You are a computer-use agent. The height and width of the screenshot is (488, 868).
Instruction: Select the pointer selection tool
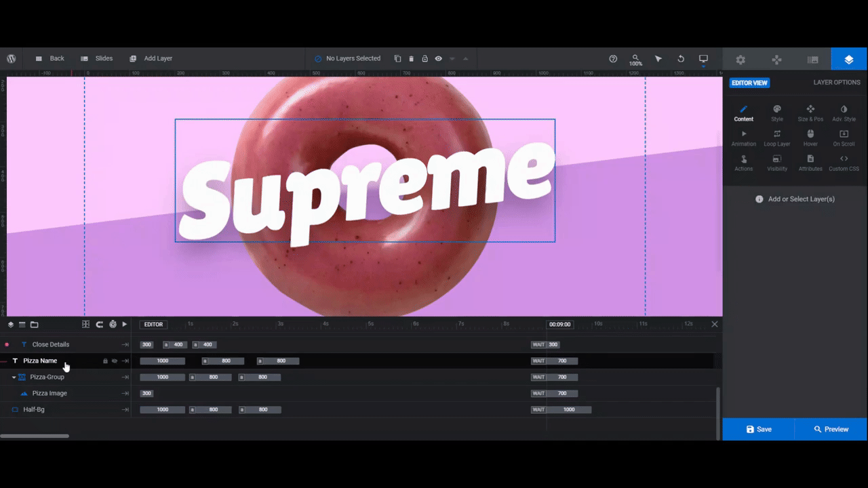pyautogui.click(x=658, y=58)
